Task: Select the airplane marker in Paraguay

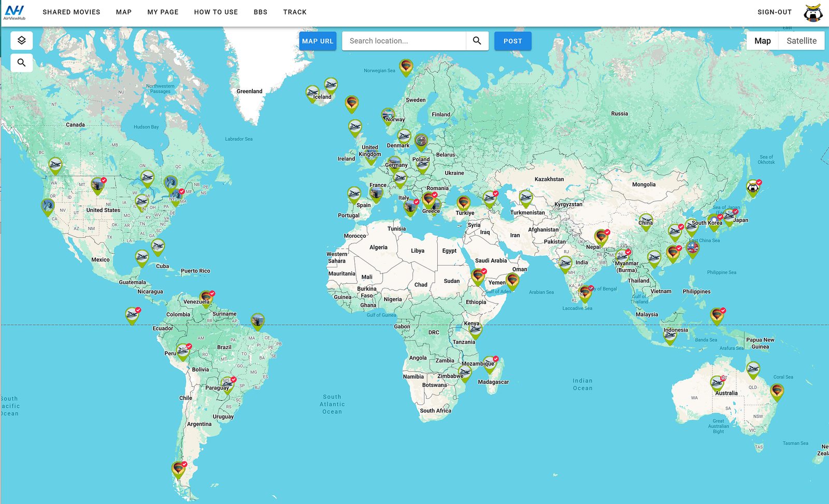Action: pos(227,385)
